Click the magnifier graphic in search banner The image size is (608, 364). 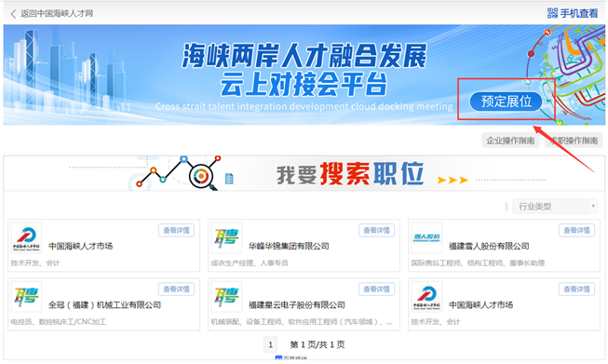[202, 177]
